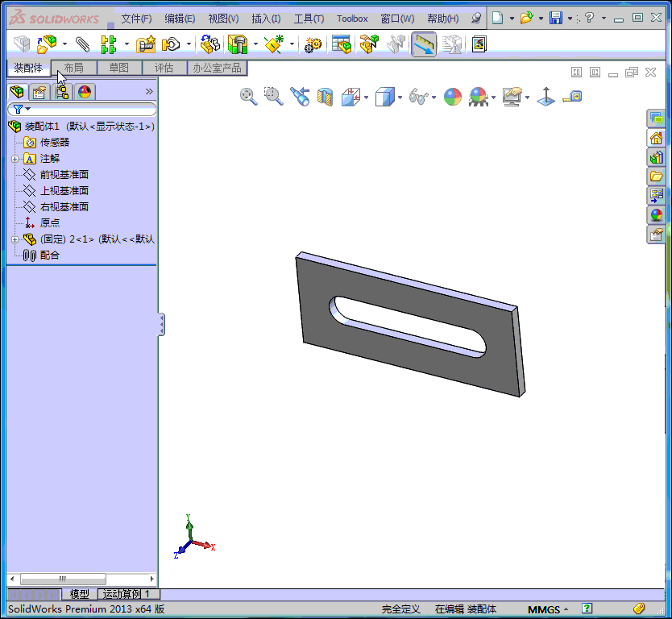Click Zoom to Fit magnifier icon
Image resolution: width=672 pixels, height=619 pixels.
(x=248, y=97)
